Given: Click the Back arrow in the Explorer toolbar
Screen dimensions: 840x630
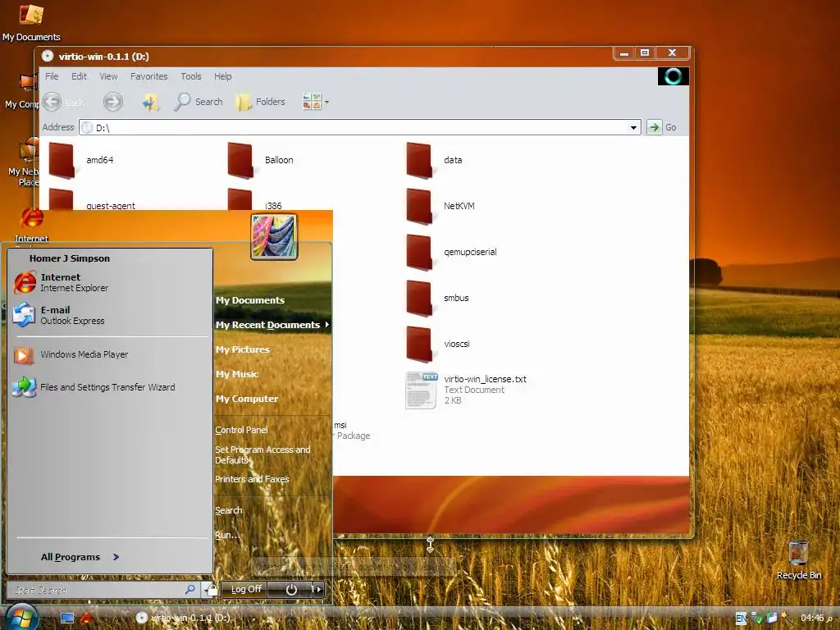Looking at the screenshot, I should (x=52, y=102).
